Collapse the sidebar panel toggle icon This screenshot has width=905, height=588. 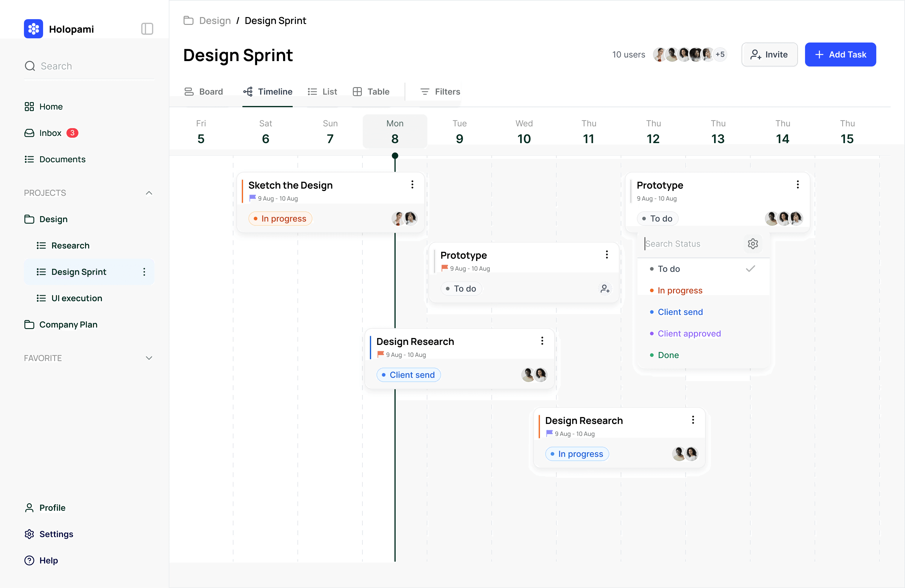coord(147,28)
